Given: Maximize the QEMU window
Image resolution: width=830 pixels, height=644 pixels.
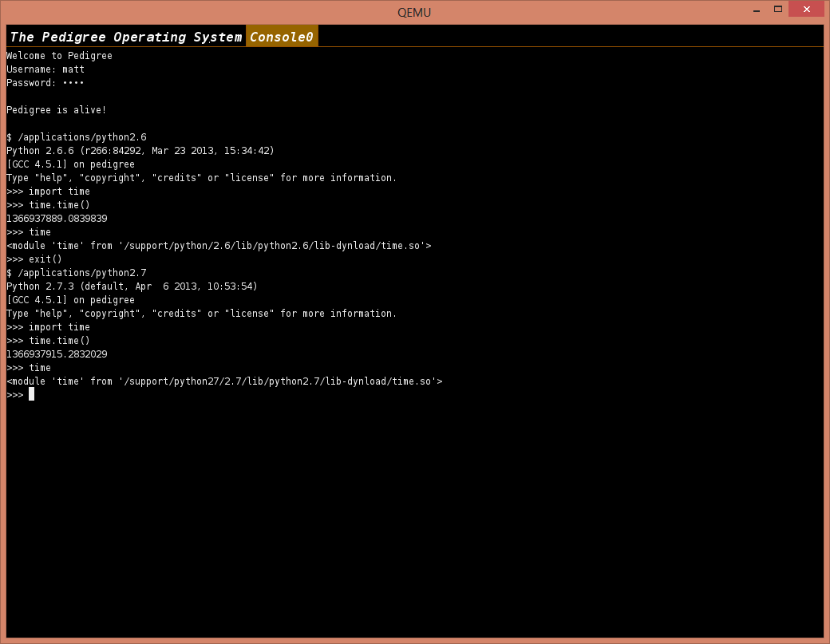Looking at the screenshot, I should click(x=777, y=9).
